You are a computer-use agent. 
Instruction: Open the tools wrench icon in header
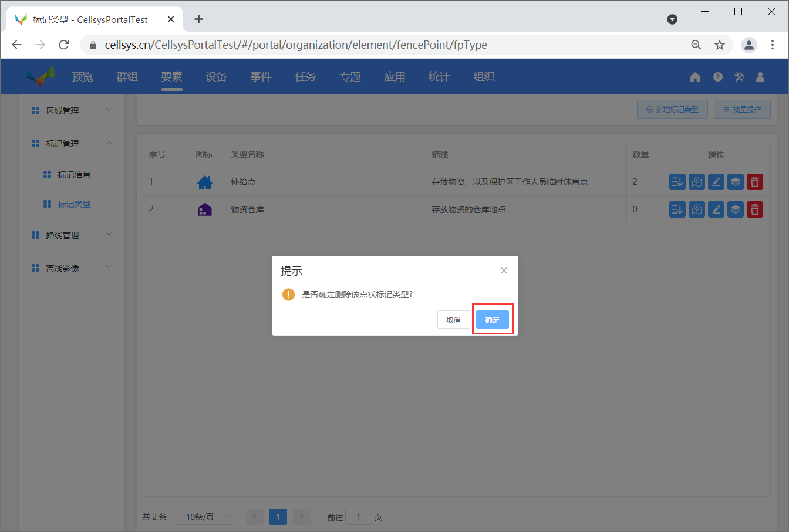(x=739, y=77)
